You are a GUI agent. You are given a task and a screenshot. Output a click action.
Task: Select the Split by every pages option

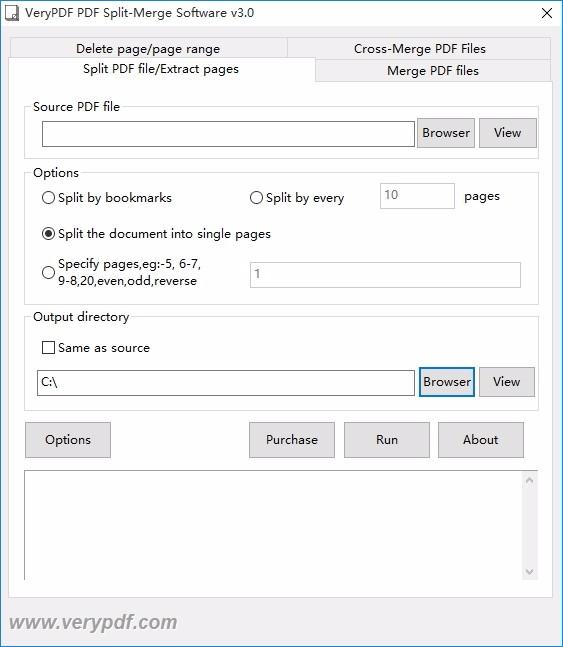(297, 198)
